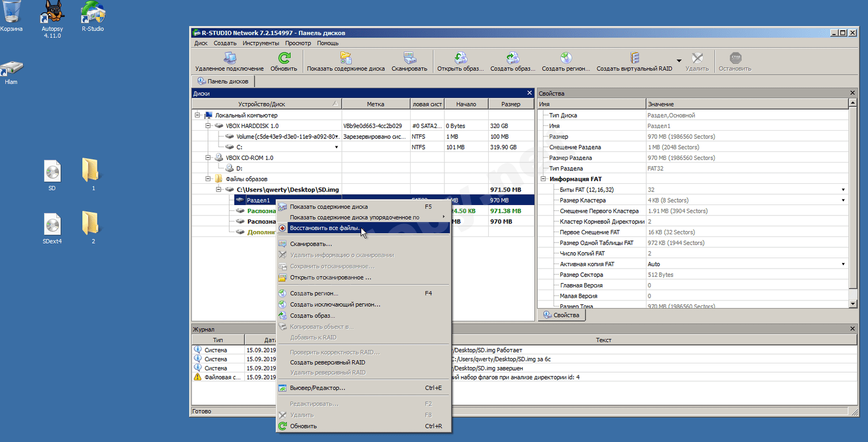Click Create Image (Создать образ) toolbar icon
The height and width of the screenshot is (442, 868).
tap(512, 59)
